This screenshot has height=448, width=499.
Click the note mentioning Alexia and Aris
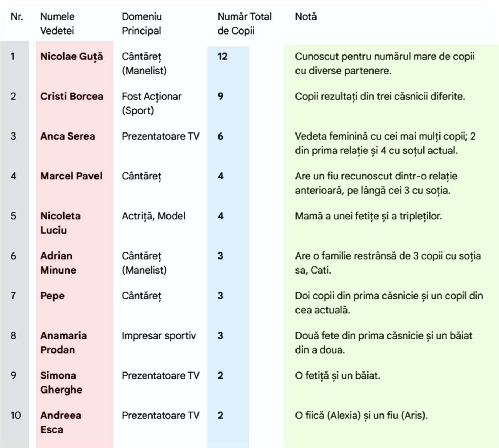point(361,416)
